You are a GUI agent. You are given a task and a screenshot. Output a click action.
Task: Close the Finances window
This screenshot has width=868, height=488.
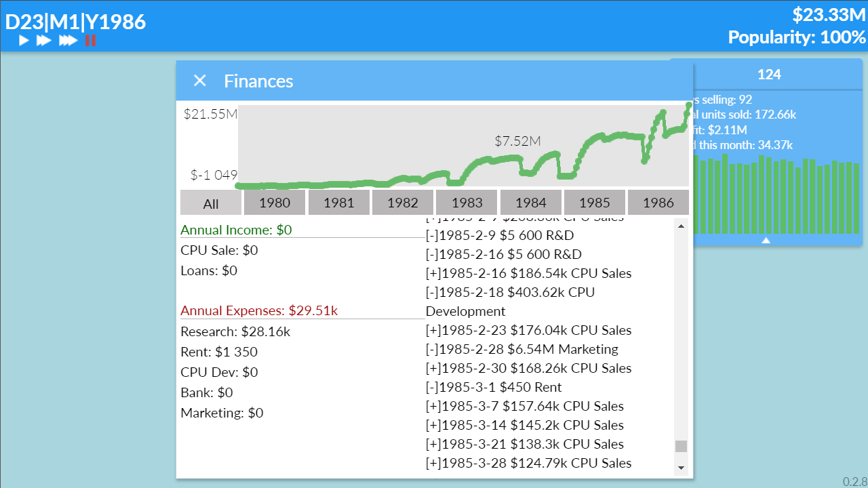click(199, 81)
